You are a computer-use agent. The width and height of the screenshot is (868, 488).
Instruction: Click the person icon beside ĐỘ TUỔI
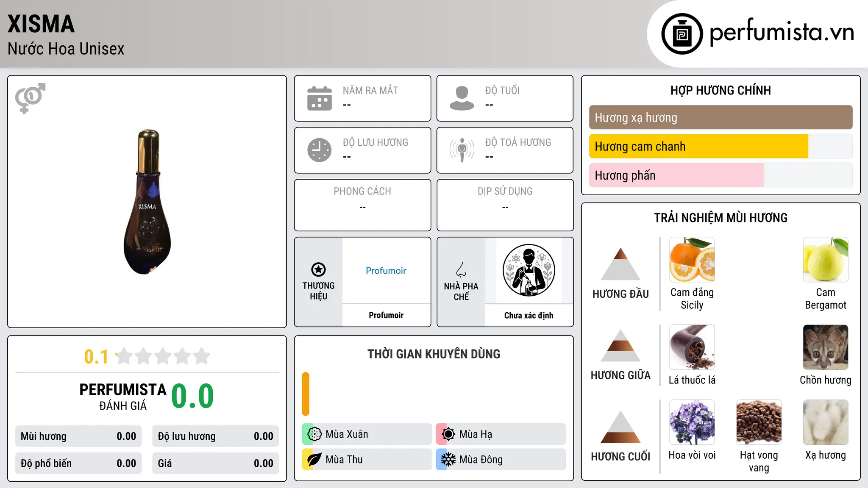pos(462,98)
